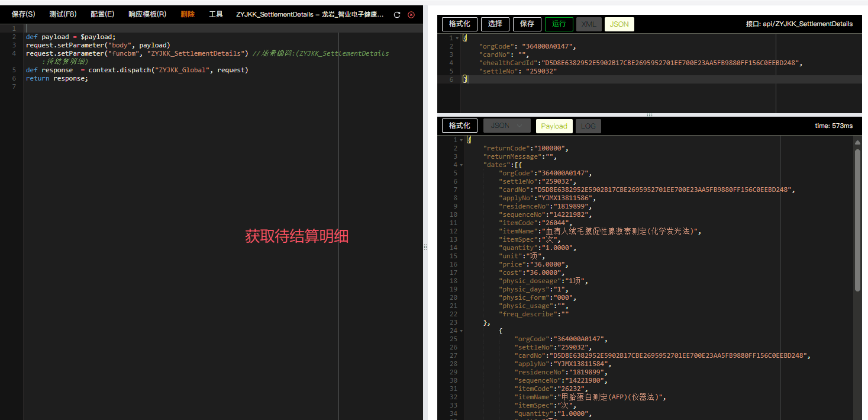Screen dimensions: 868x420
Task: Click the horizontal splitter handle between request and response
Action: (x=649, y=115)
